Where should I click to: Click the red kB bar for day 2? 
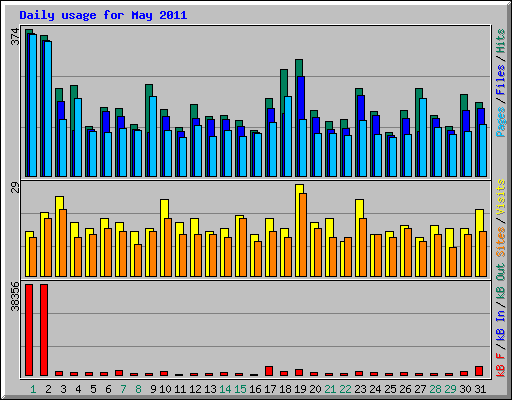coord(44,330)
